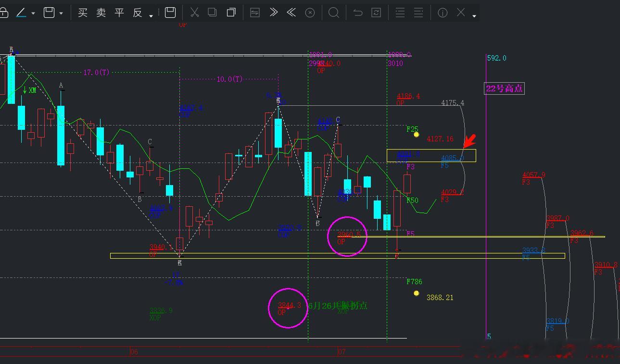Expand the arrow after 反 button
This screenshot has height=364, width=620.
click(151, 16)
